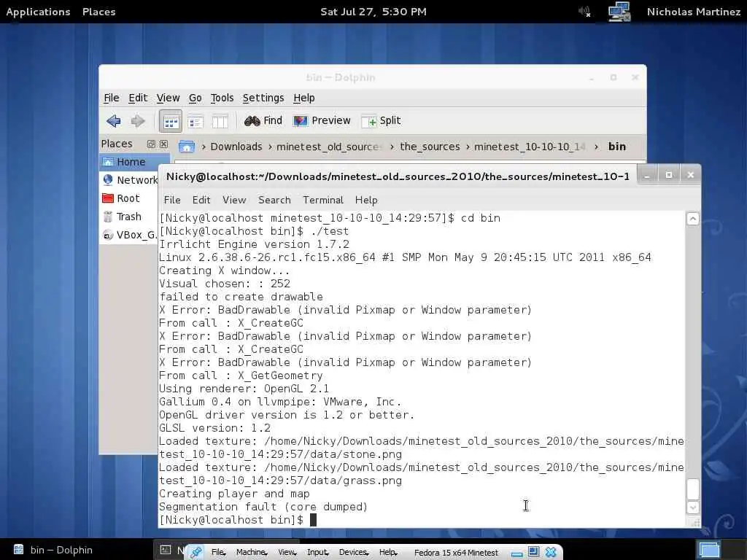Screen dimensions: 747x560
Task: Open the Applications menu in top panel
Action: point(38,12)
